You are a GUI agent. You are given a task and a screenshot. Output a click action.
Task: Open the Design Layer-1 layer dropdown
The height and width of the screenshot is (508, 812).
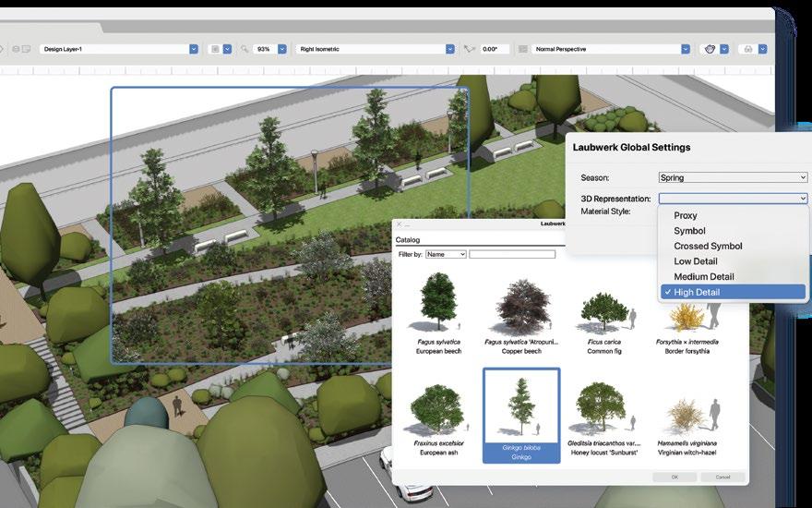click(119, 49)
